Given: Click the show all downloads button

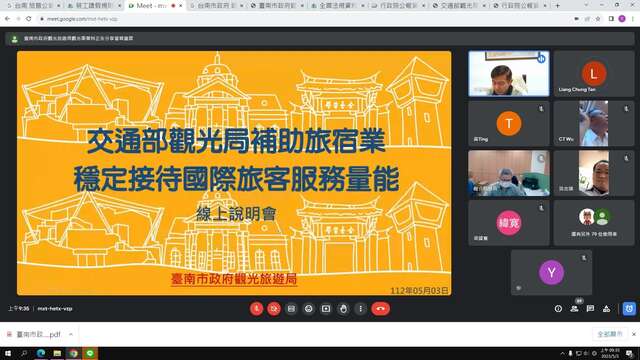Looking at the screenshot, I should tap(610, 334).
